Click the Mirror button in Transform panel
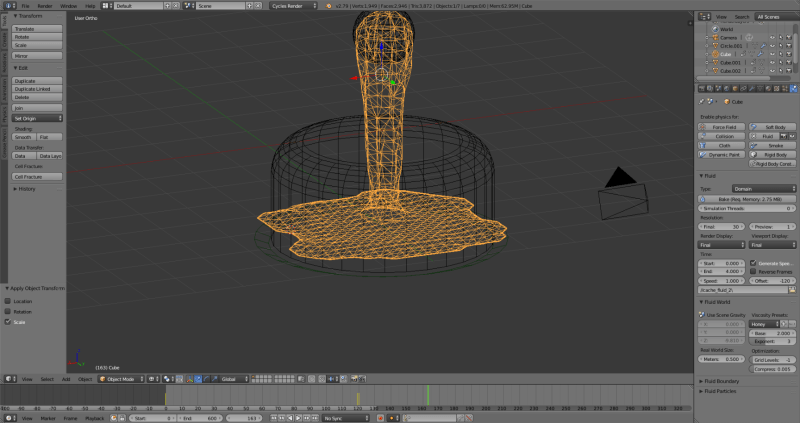This screenshot has width=800, height=423. (x=37, y=56)
